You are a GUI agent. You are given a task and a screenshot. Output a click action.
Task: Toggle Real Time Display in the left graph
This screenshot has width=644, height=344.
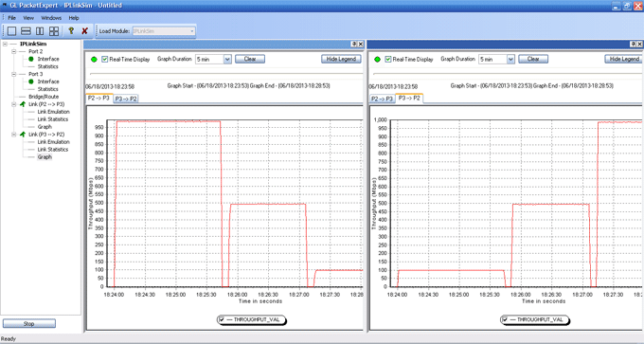(x=105, y=59)
